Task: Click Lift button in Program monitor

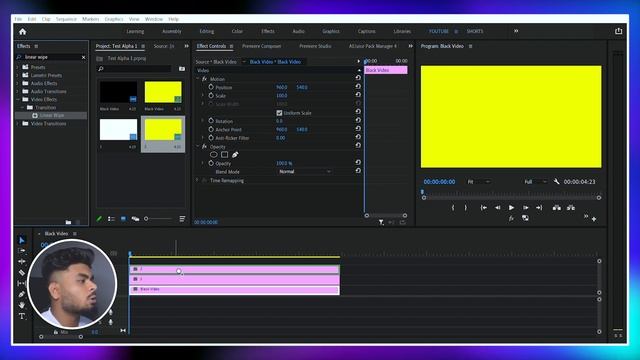Action: tap(557, 208)
